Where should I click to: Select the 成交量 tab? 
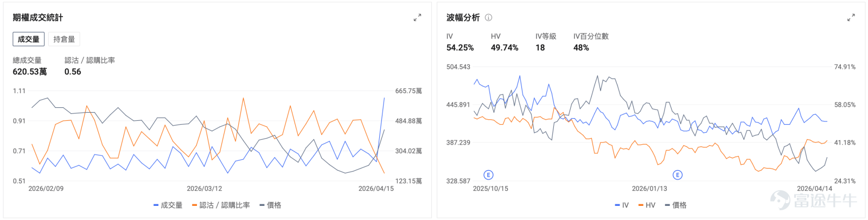(29, 39)
